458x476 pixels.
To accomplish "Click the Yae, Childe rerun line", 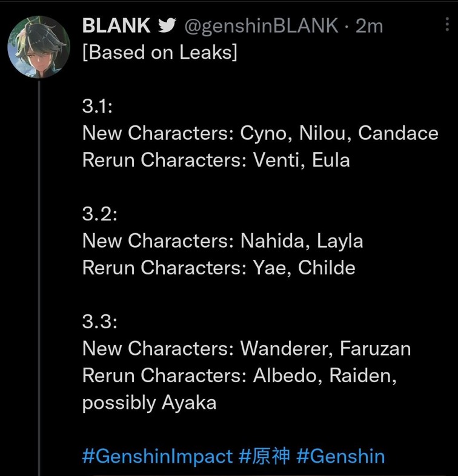I will [x=219, y=268].
